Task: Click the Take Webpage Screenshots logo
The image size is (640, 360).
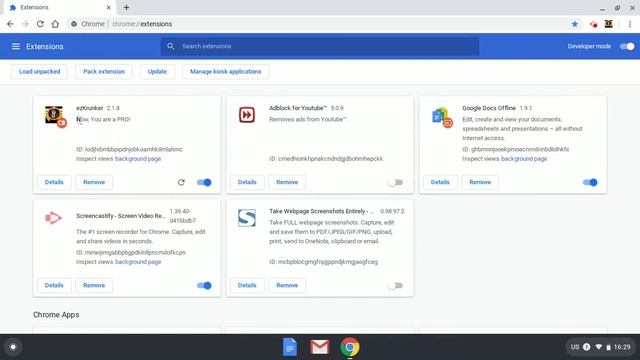Action: coord(247,218)
